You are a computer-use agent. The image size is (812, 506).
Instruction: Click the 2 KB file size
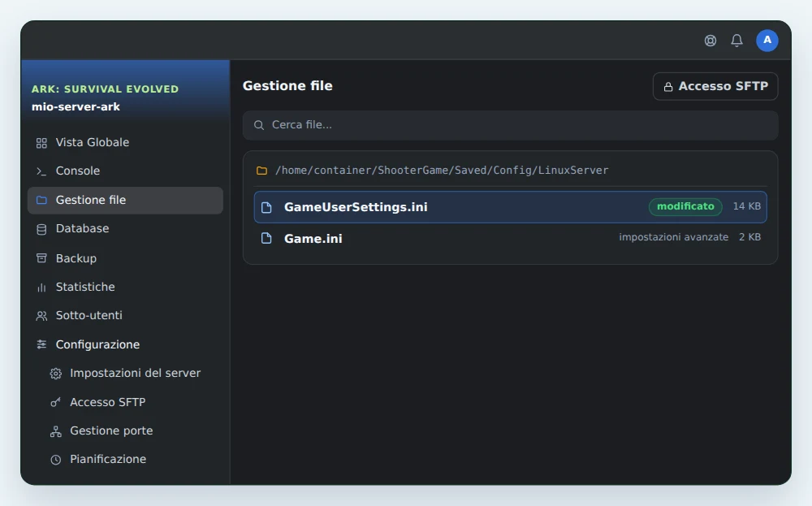[x=749, y=237]
